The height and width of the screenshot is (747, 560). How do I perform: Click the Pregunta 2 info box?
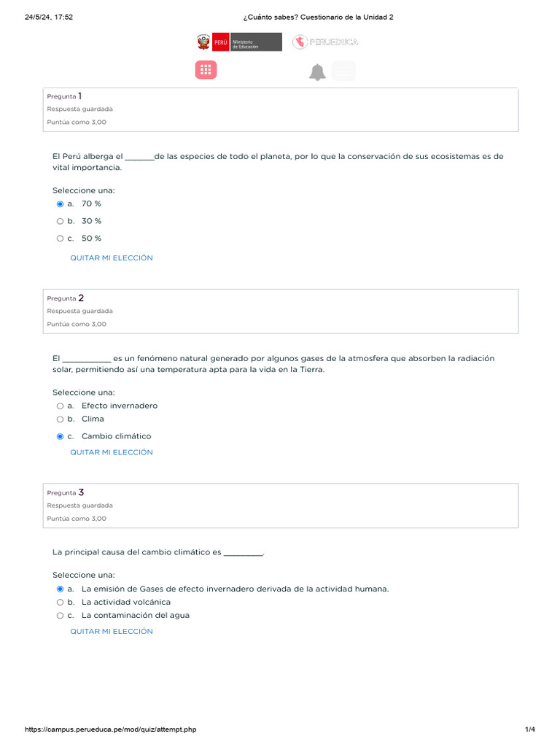(x=281, y=311)
